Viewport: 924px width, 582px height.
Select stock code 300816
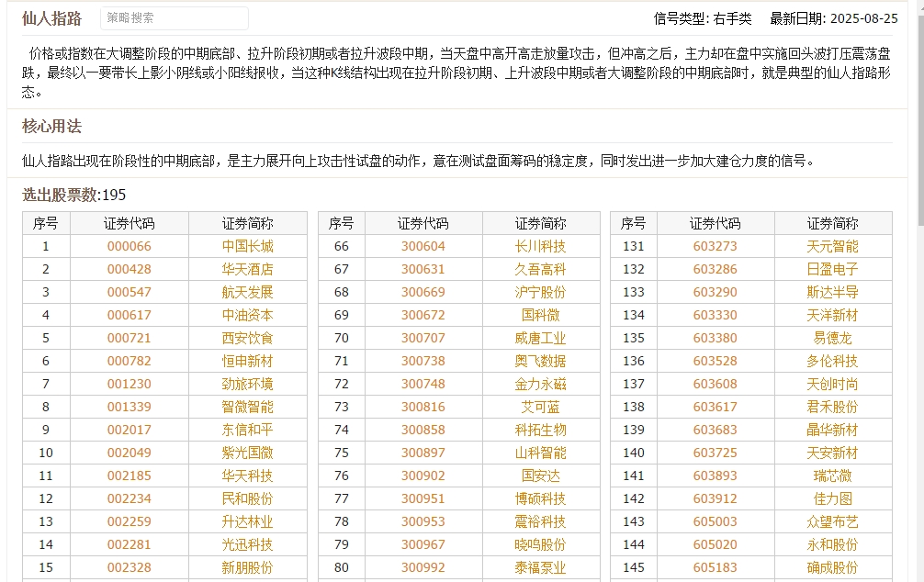click(x=423, y=407)
